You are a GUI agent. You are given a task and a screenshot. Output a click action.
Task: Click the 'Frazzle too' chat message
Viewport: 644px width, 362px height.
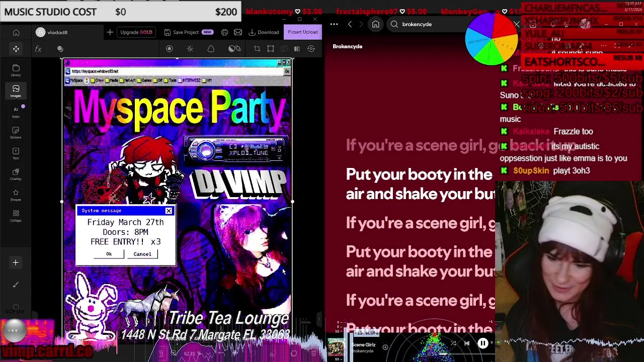pos(573,131)
